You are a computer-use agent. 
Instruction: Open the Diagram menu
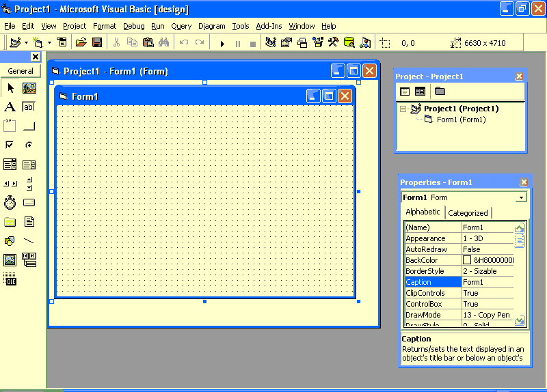click(x=211, y=26)
